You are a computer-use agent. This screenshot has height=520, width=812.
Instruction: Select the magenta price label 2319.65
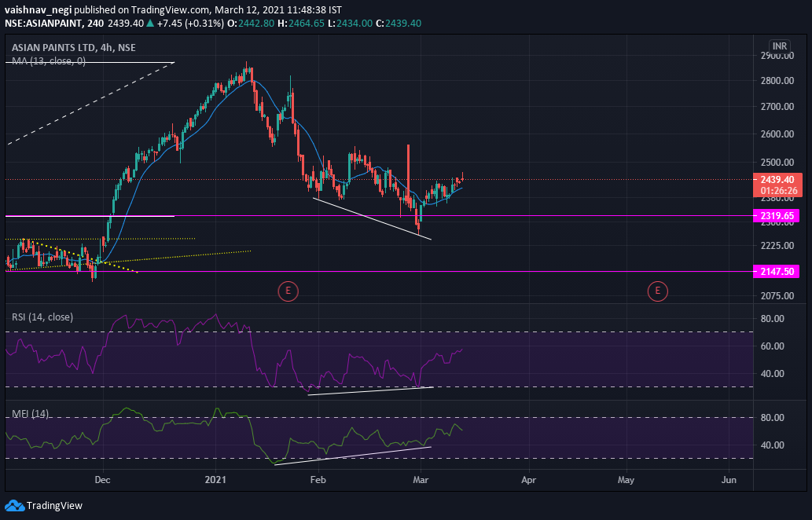tap(777, 215)
